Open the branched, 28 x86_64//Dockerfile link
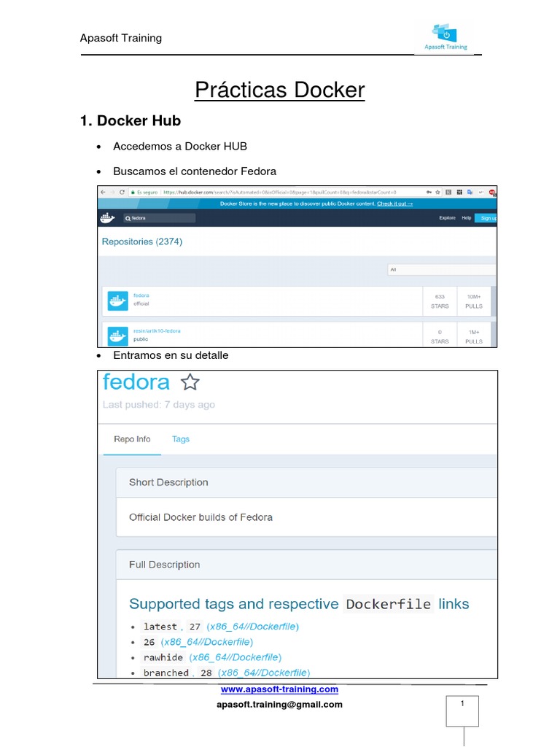Viewport: 560px width, 747px height. (264, 673)
